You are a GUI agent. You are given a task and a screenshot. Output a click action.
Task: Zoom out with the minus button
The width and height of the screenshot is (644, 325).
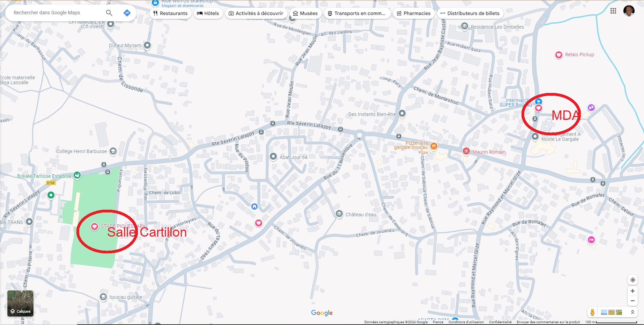click(x=632, y=301)
